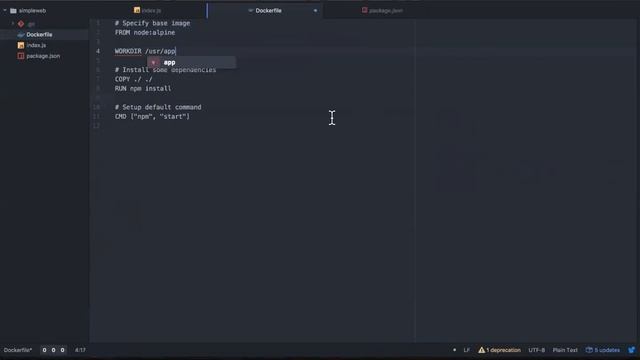640x360 pixels.
Task: Click the index.js file icon in tree
Action: [x=21, y=45]
